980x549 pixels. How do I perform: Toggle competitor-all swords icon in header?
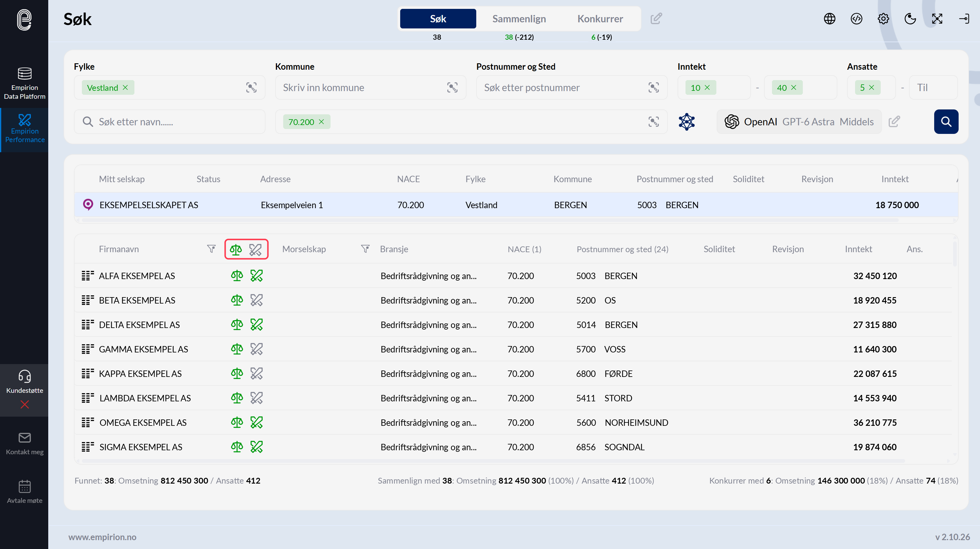coord(255,249)
